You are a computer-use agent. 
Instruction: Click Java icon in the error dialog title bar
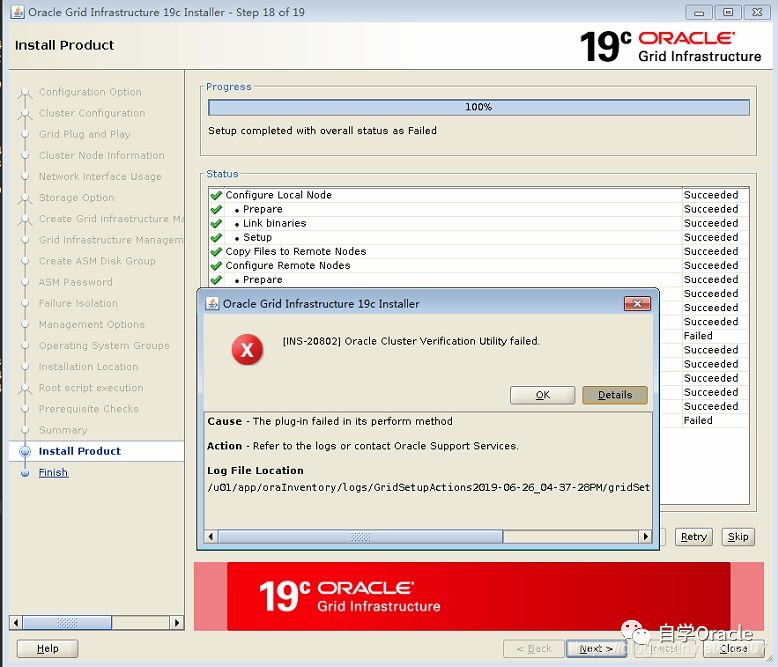[212, 304]
